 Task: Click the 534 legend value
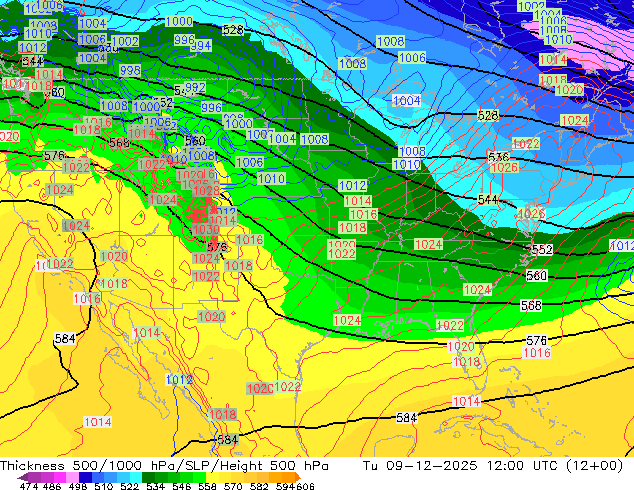(x=156, y=486)
